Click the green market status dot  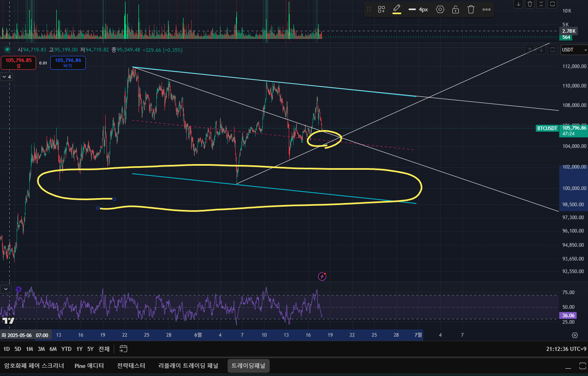click(7, 50)
